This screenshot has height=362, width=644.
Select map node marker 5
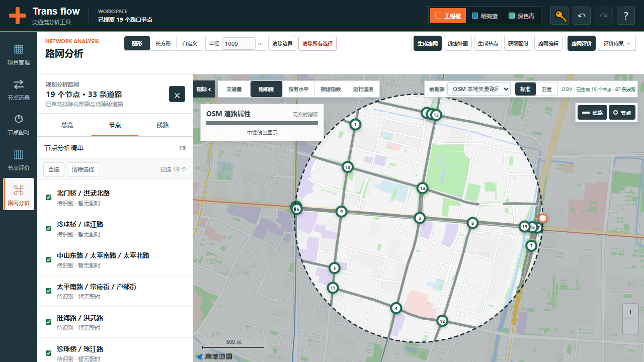tap(335, 268)
